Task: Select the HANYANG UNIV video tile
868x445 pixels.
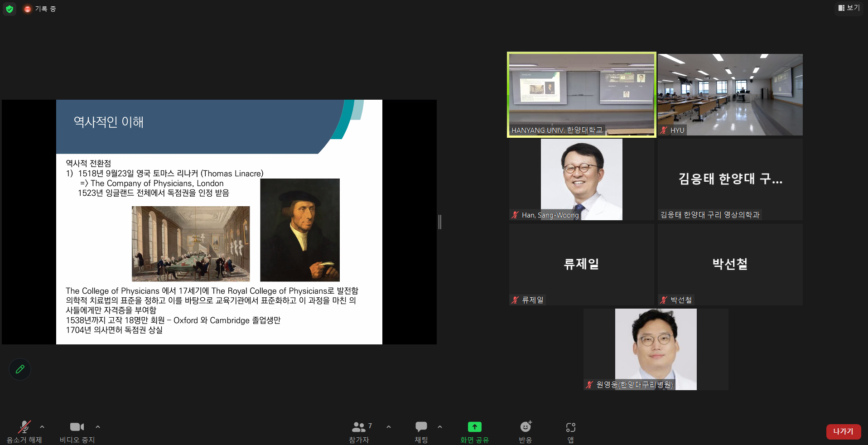Action: pyautogui.click(x=581, y=94)
